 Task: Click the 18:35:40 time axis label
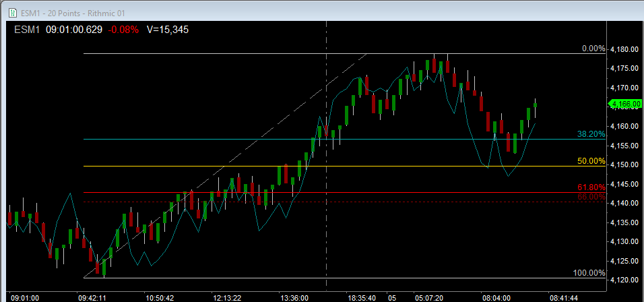coord(362,297)
